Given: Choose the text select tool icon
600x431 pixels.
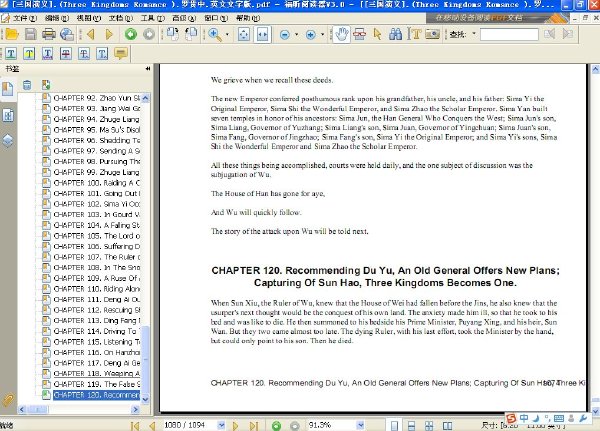Looking at the screenshot, I should pos(414,34).
